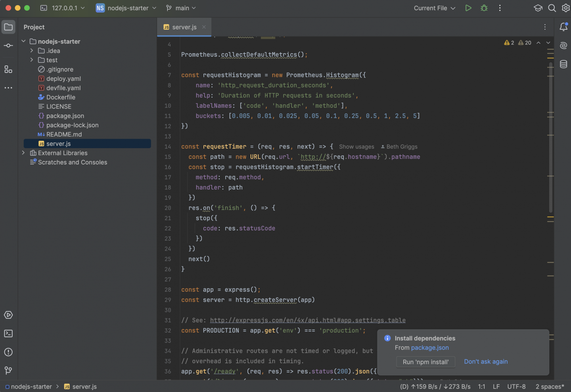Click the Run 'npm install' button
This screenshot has height=392, width=571.
[425, 362]
